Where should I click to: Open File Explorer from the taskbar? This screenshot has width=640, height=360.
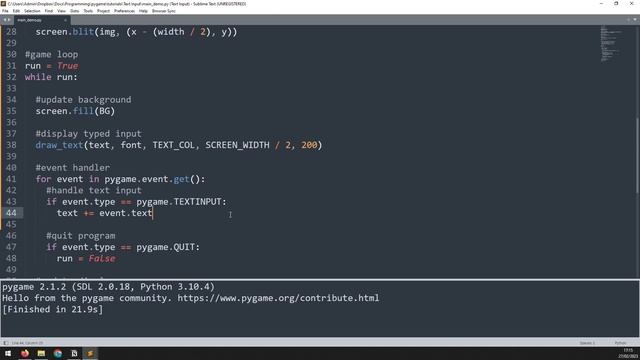pos(41,353)
